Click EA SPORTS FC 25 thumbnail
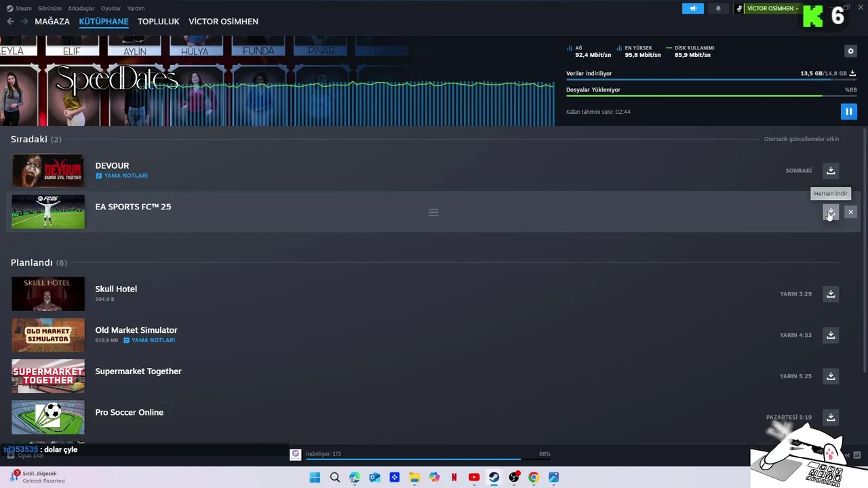The height and width of the screenshot is (488, 868). [x=48, y=211]
